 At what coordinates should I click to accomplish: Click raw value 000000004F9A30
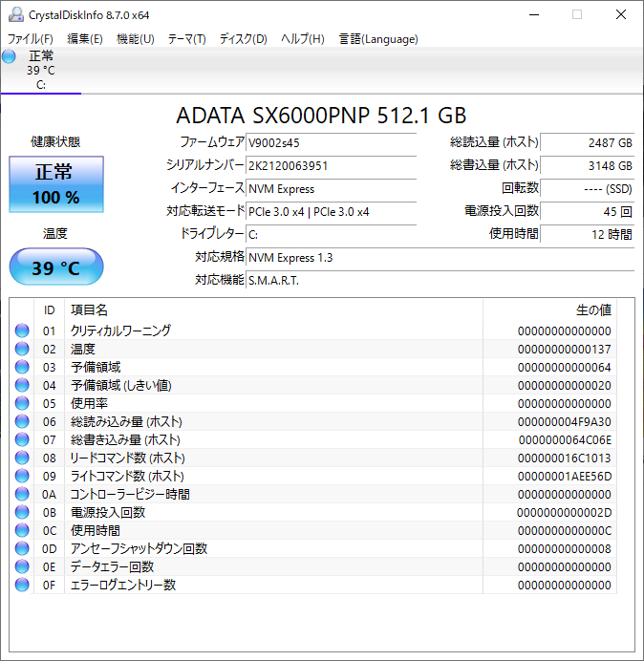pos(565,421)
